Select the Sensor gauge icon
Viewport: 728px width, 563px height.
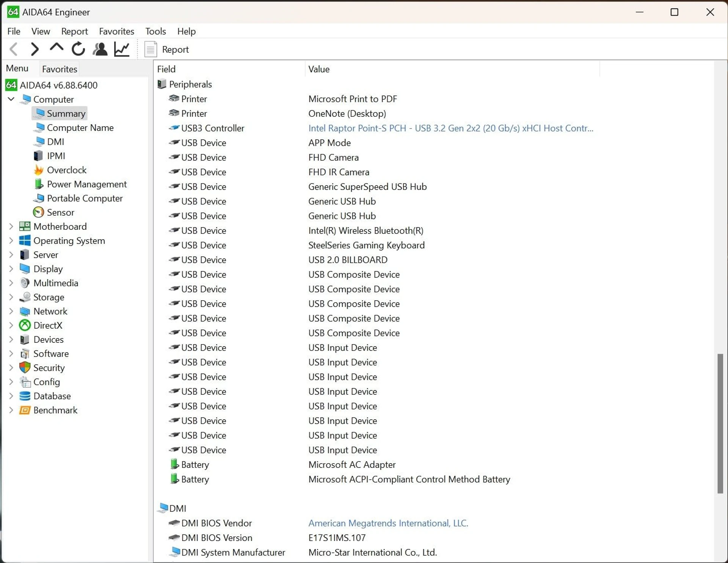38,212
